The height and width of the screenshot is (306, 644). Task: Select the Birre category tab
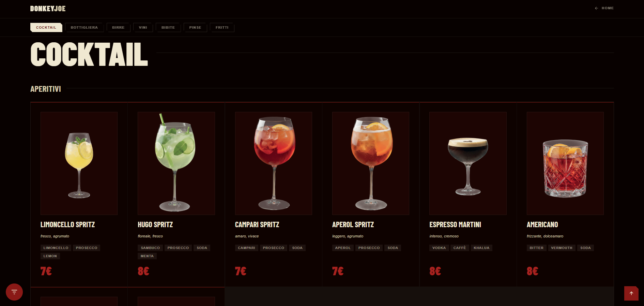pyautogui.click(x=118, y=27)
